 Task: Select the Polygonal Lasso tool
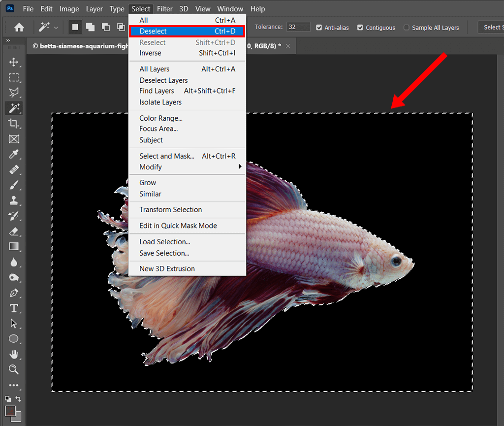point(13,93)
